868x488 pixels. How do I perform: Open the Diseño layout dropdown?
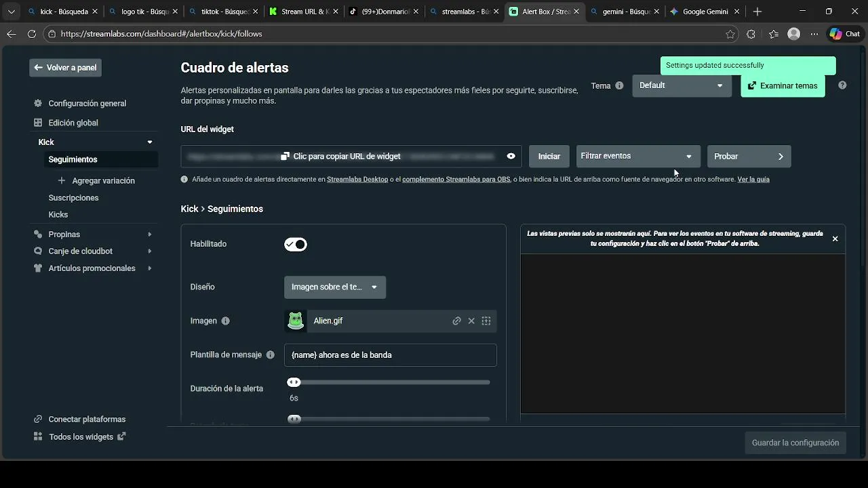[335, 287]
